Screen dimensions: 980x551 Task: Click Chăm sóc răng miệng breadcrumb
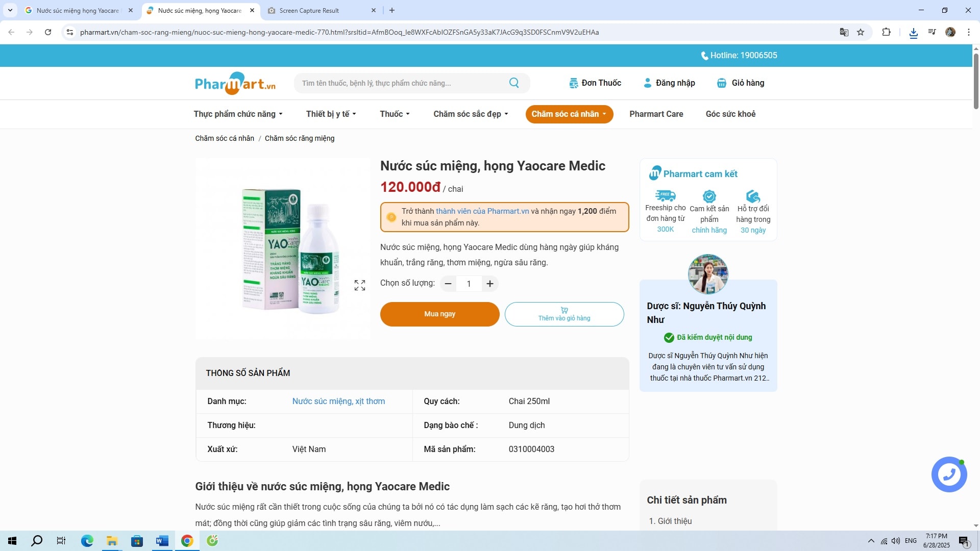click(300, 138)
